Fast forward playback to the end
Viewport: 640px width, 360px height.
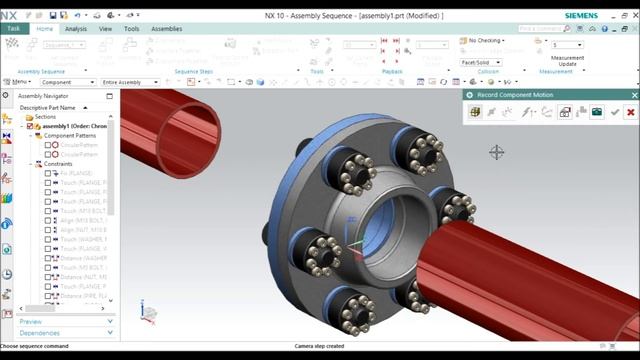point(396,41)
